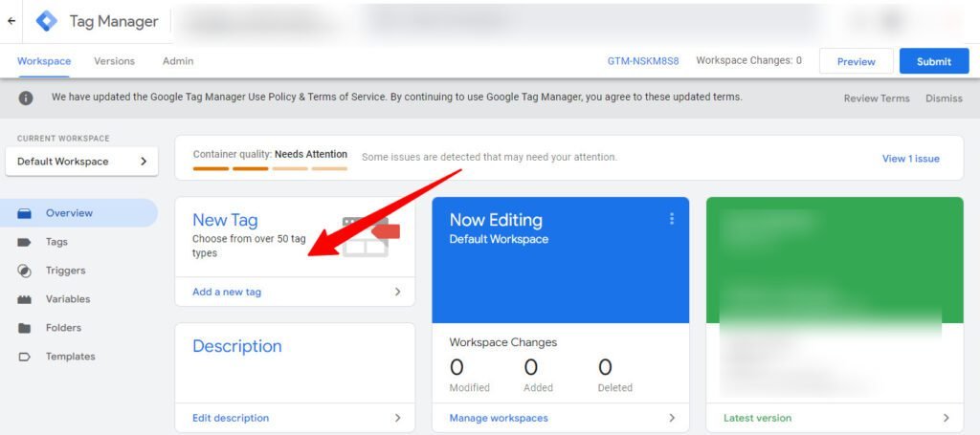This screenshot has height=435, width=980.
Task: Click the Needs Attention status text
Action: 311,154
